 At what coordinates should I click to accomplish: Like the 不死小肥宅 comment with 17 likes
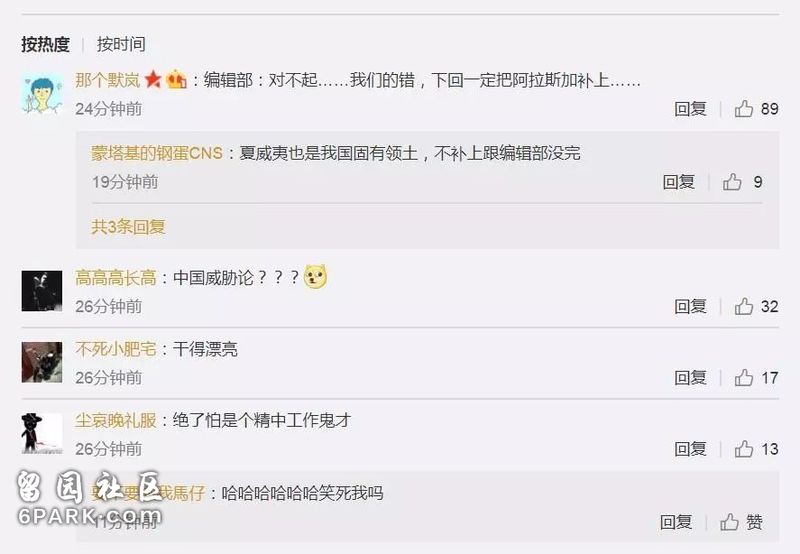pyautogui.click(x=744, y=377)
